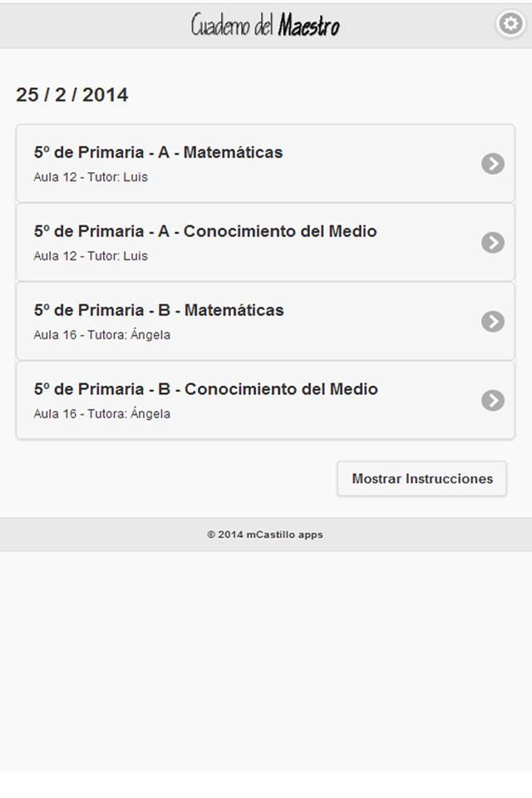The image size is (532, 798).
Task: Open '5º de Primaria - B - Matemáticas' class
Action: click(x=159, y=311)
